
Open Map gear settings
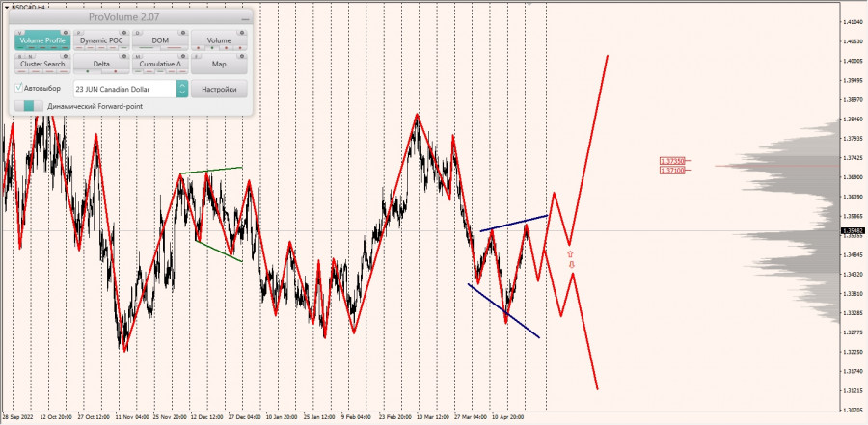pos(242,56)
